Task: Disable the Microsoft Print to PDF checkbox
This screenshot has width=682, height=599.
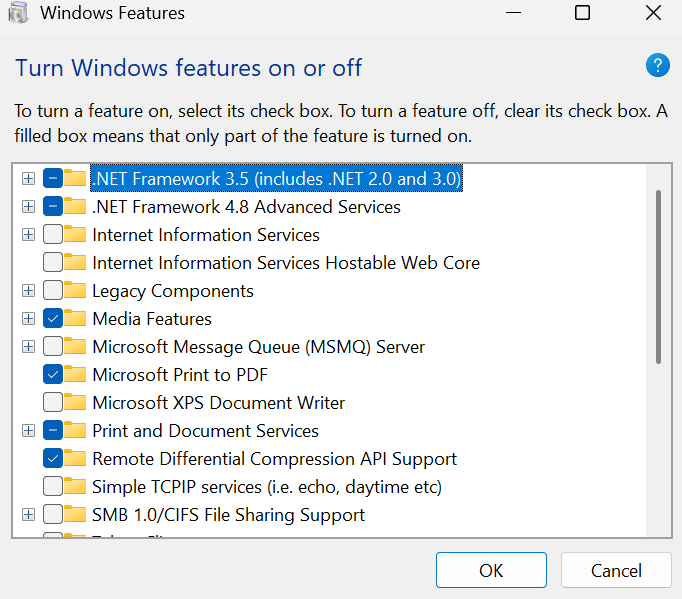Action: pos(52,375)
